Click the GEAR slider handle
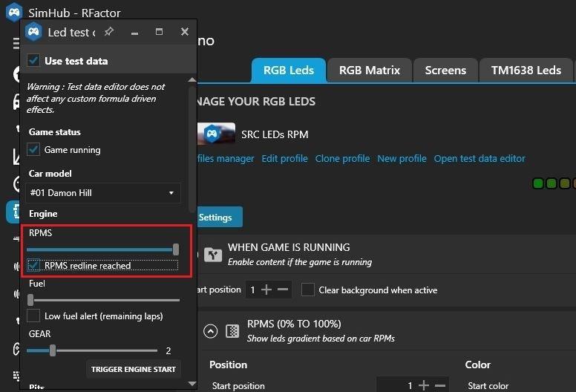The width and height of the screenshot is (576, 392). tap(53, 350)
